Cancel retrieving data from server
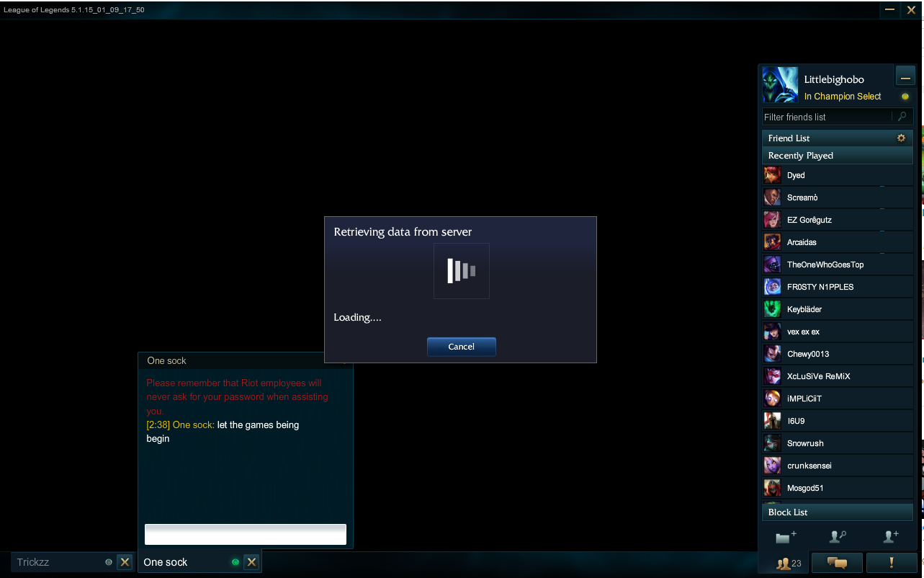The width and height of the screenshot is (924, 578). pyautogui.click(x=461, y=347)
